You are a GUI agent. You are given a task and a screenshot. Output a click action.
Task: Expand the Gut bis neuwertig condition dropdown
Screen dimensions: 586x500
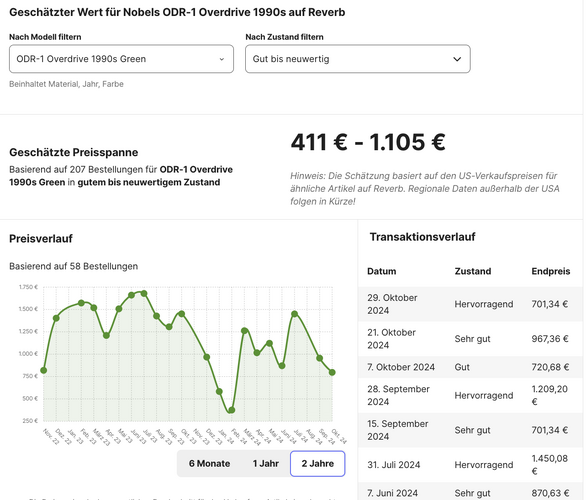coord(358,59)
